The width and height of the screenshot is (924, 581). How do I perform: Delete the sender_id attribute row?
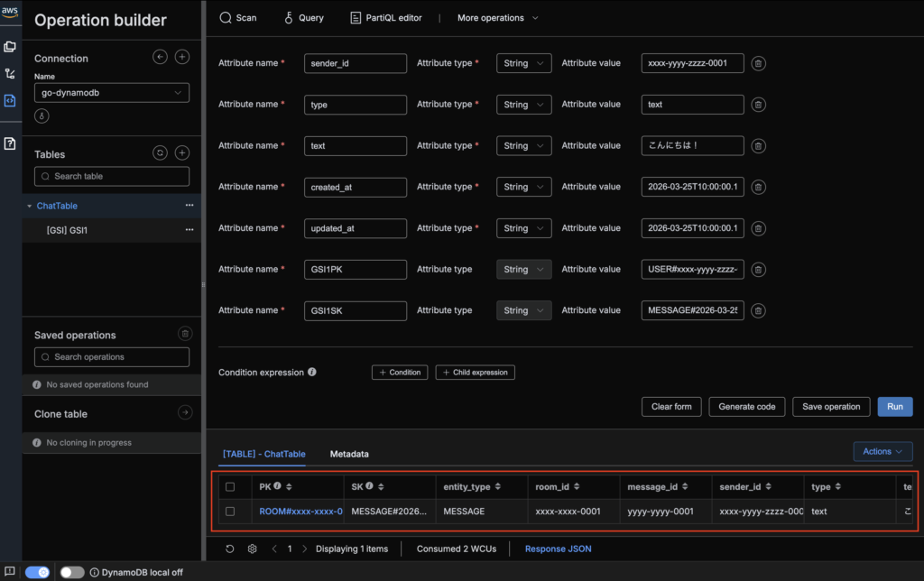[759, 63]
